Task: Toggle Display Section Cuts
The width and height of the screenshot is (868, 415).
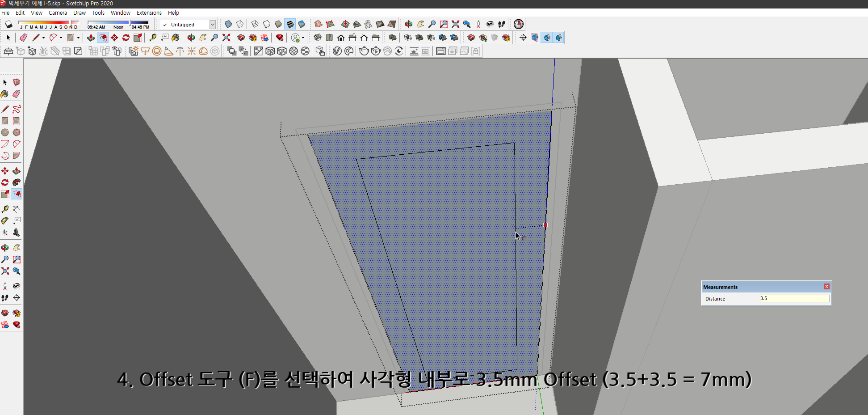Action: 547,38
